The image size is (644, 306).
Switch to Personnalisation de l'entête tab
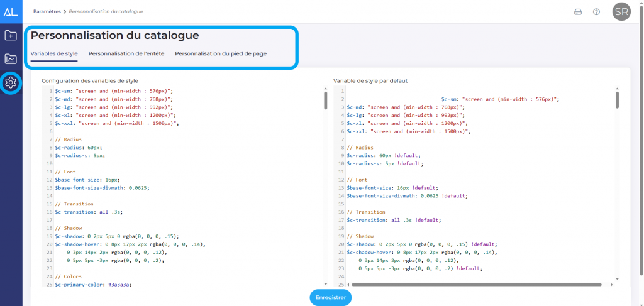pyautogui.click(x=126, y=53)
